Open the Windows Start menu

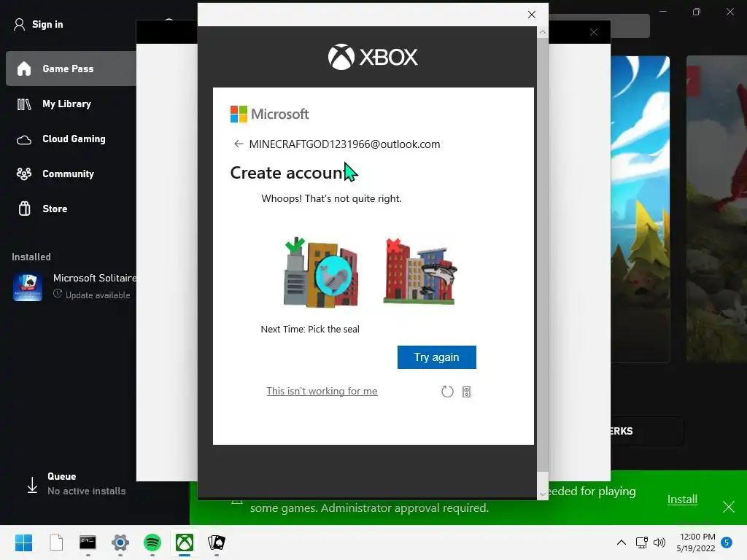click(x=23, y=542)
